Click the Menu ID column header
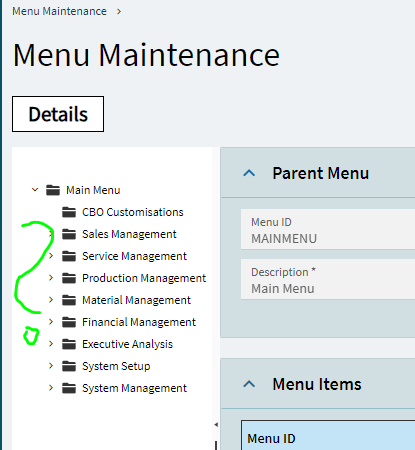Image resolution: width=415 pixels, height=450 pixels. tap(271, 438)
